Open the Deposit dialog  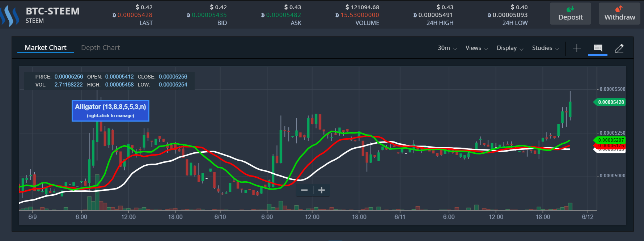[x=570, y=14]
